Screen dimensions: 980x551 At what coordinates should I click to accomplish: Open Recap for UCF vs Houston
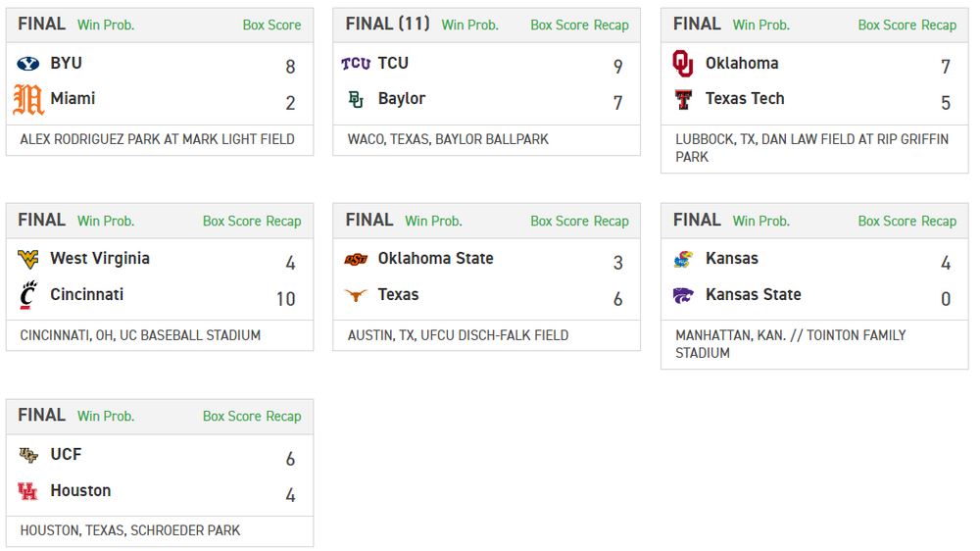click(x=283, y=417)
